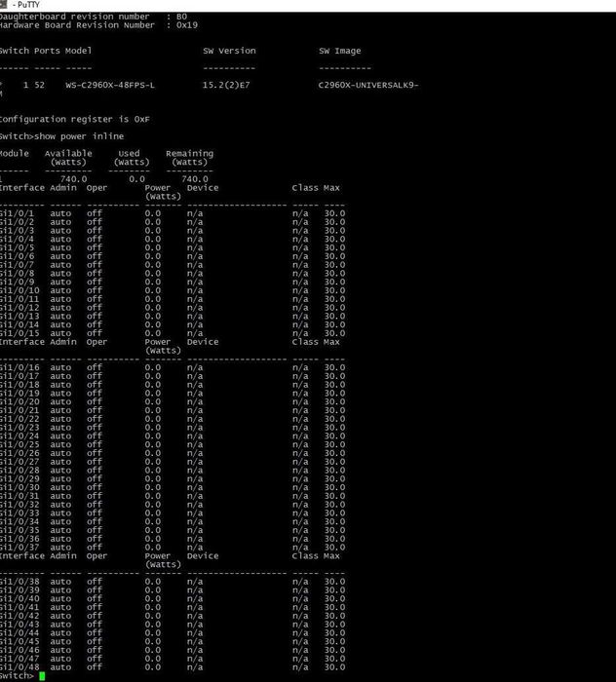Click interface Gi1/0/30 row label
The image size is (616, 682).
click(19, 487)
